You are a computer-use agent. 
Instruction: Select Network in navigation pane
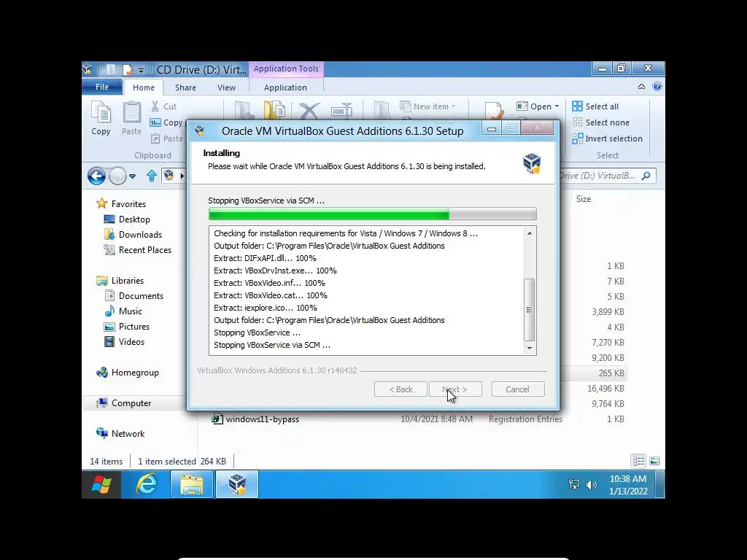pyautogui.click(x=120, y=433)
